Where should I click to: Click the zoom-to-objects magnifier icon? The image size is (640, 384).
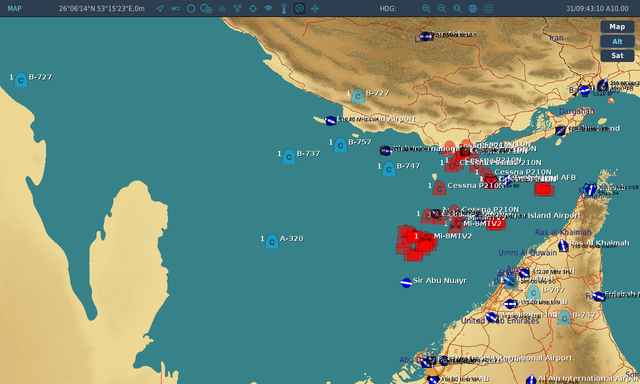[x=457, y=9]
